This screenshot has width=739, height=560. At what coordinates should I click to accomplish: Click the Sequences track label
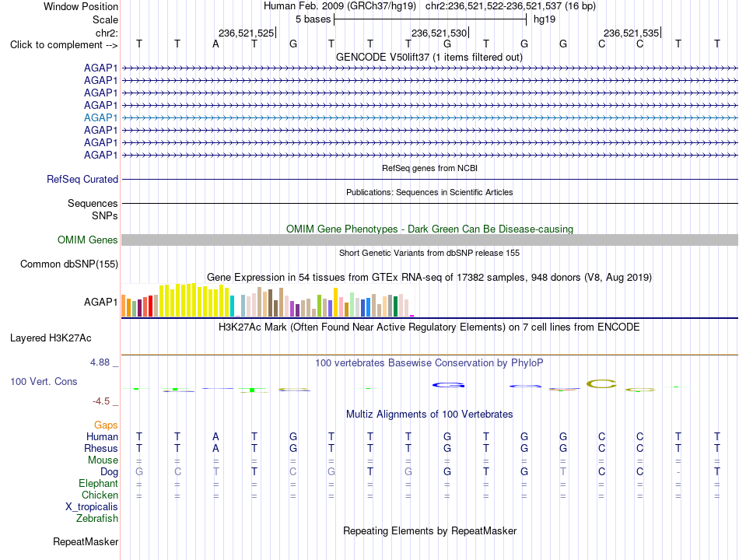pyautogui.click(x=93, y=203)
